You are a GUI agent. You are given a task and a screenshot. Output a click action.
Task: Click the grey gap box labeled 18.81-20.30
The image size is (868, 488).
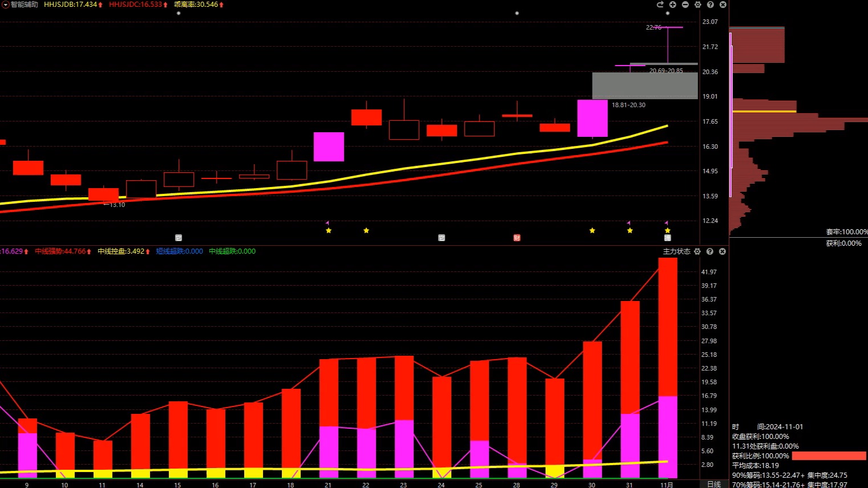645,86
